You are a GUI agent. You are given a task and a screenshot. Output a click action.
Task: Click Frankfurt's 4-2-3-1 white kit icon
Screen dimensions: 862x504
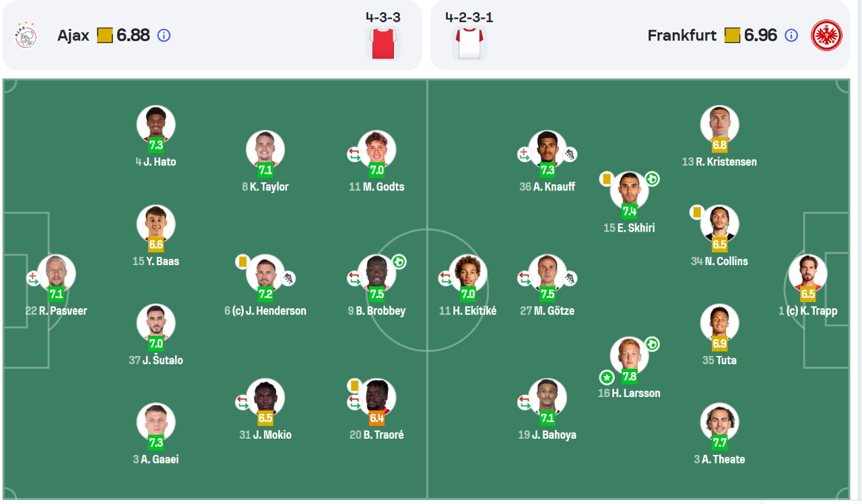(x=469, y=43)
